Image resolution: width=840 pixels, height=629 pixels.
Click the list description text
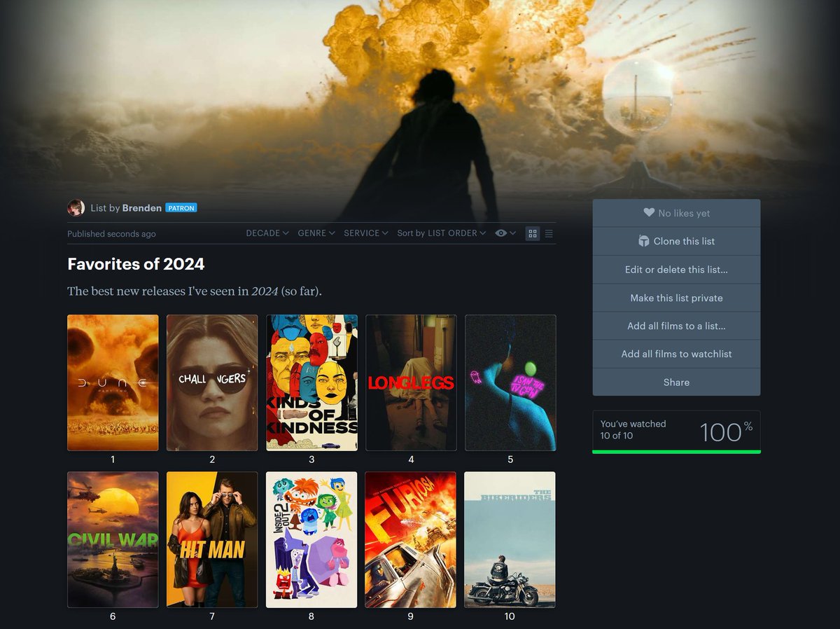coord(195,291)
